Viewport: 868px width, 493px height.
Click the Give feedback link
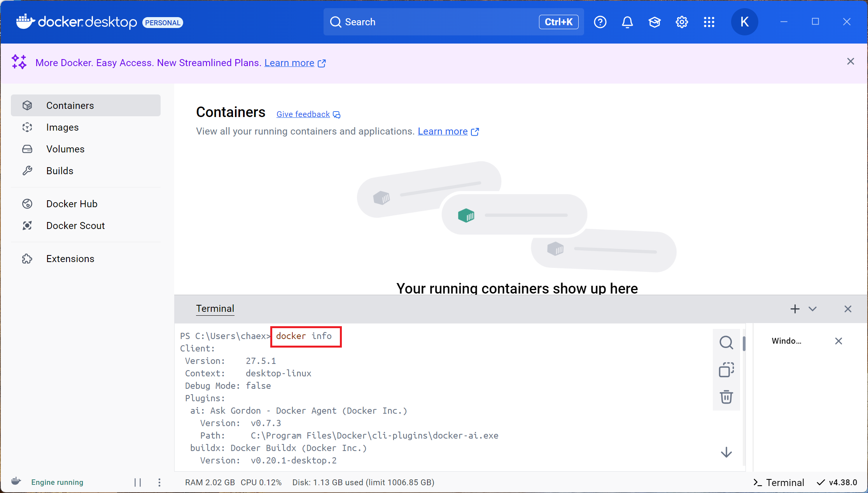[x=303, y=114]
